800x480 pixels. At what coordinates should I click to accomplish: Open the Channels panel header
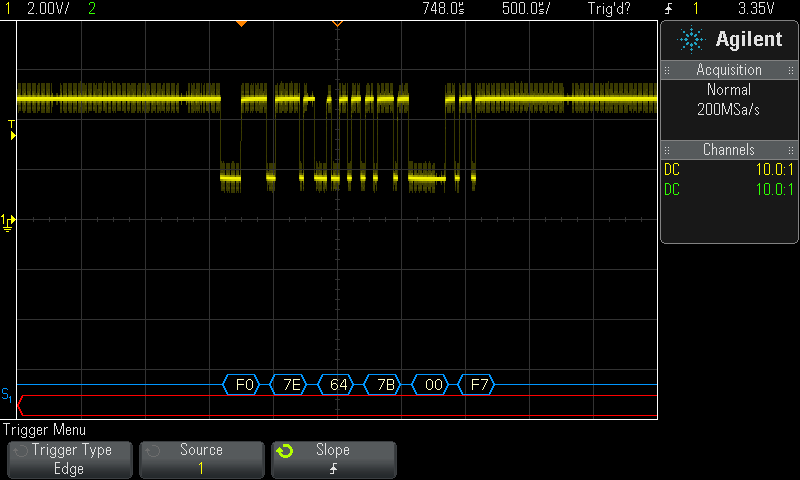728,150
